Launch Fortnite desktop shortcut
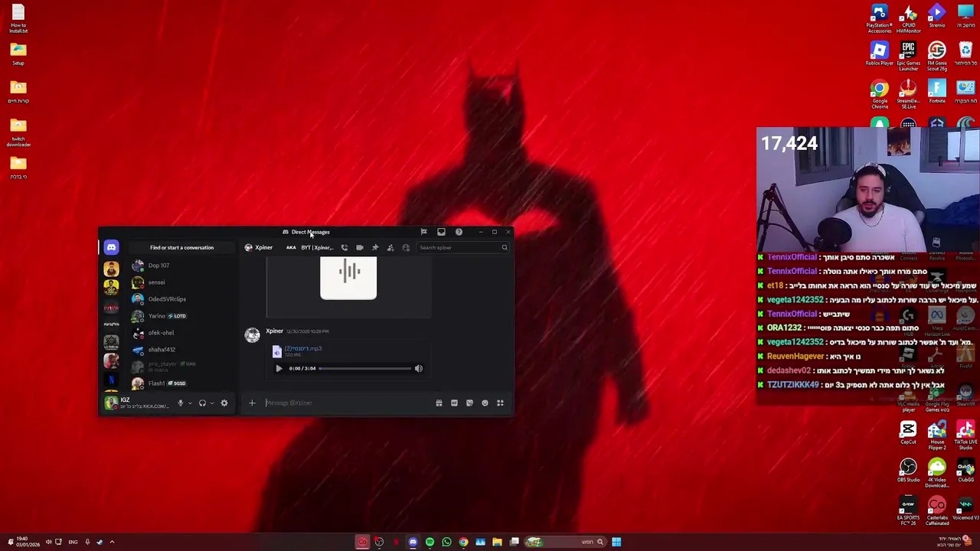This screenshot has width=980, height=551. 937,92
